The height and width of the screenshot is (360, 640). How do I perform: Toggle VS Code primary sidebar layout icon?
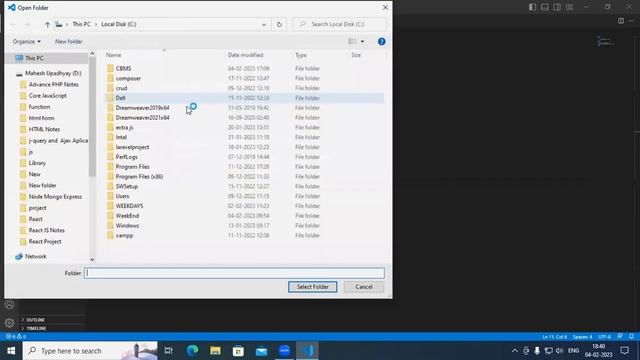(532, 7)
